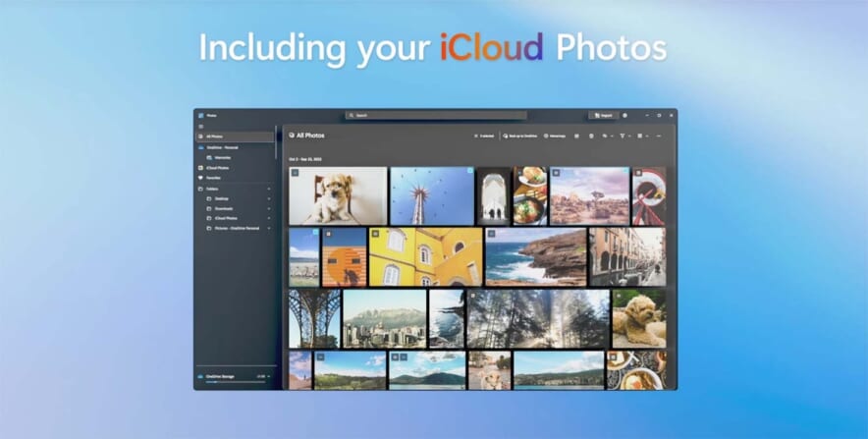
Task: Click the folder icon beside Downloads
Action: pos(209,209)
